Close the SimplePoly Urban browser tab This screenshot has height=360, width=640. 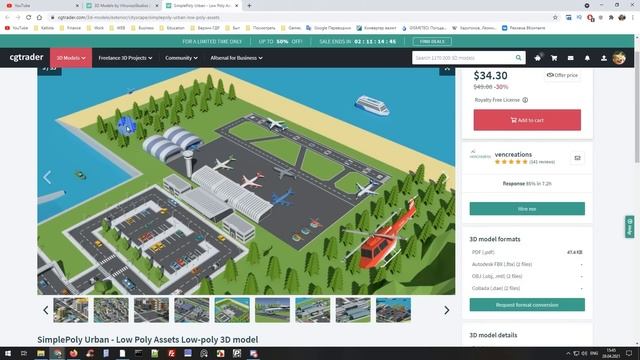click(237, 6)
